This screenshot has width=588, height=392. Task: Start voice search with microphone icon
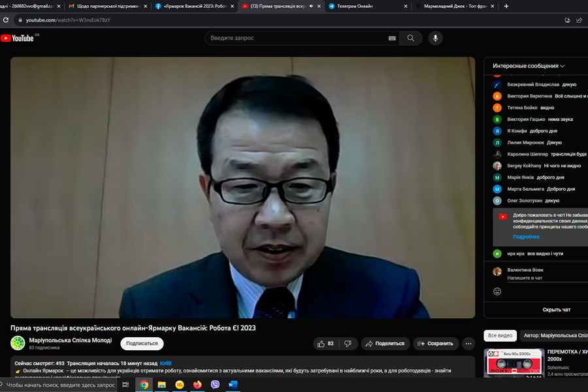coord(435,38)
